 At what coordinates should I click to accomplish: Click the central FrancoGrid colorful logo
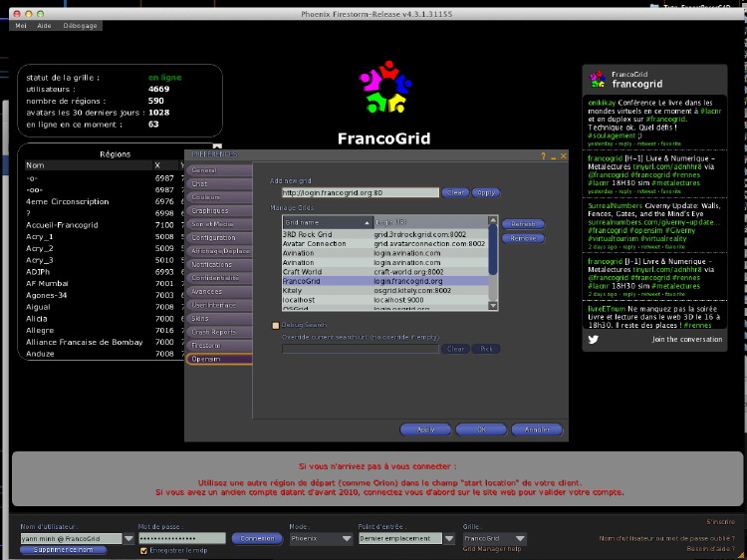point(385,87)
